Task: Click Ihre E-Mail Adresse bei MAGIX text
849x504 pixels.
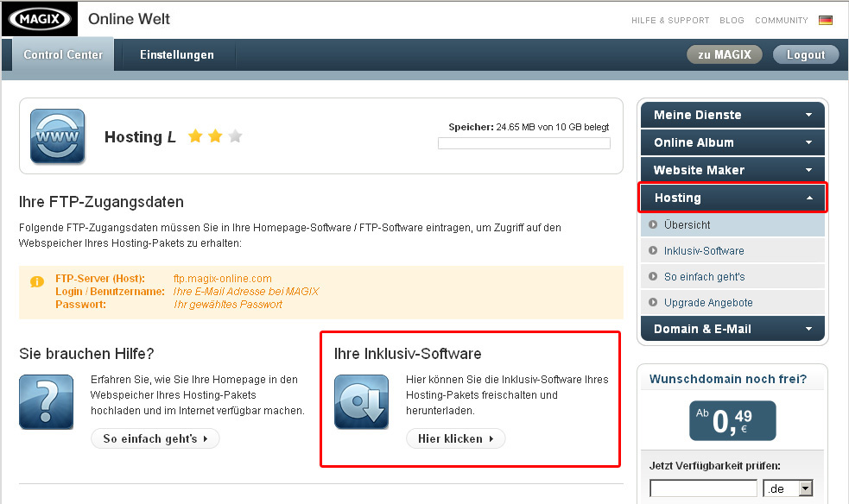Action: coord(246,292)
